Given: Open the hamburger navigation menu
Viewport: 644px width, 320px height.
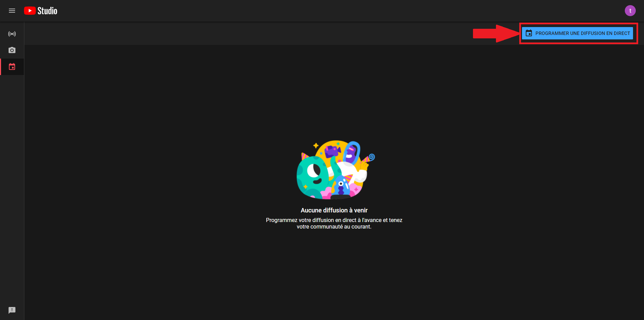Looking at the screenshot, I should (x=12, y=11).
